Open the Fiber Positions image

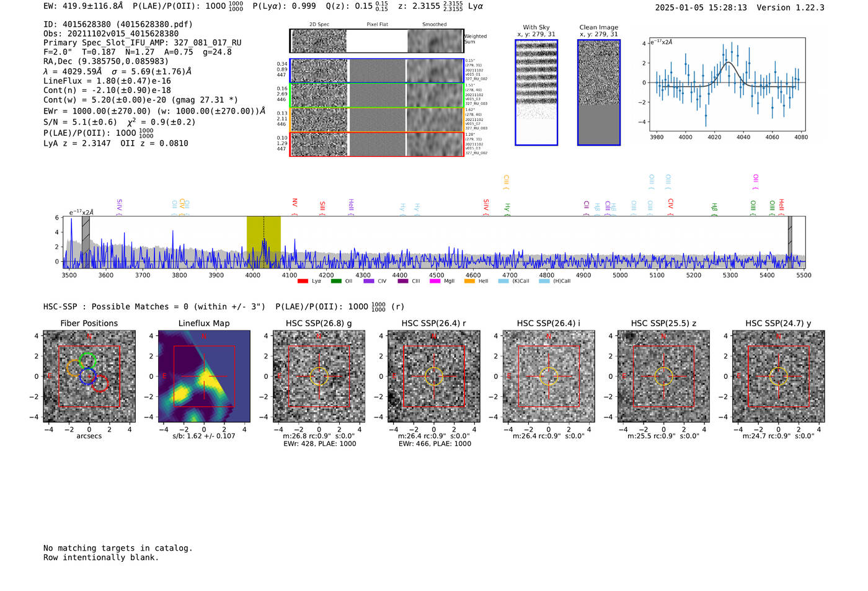[x=89, y=376]
